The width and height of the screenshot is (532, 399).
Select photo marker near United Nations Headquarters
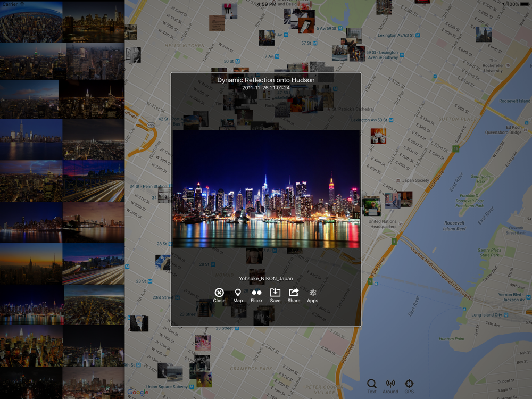(371, 207)
